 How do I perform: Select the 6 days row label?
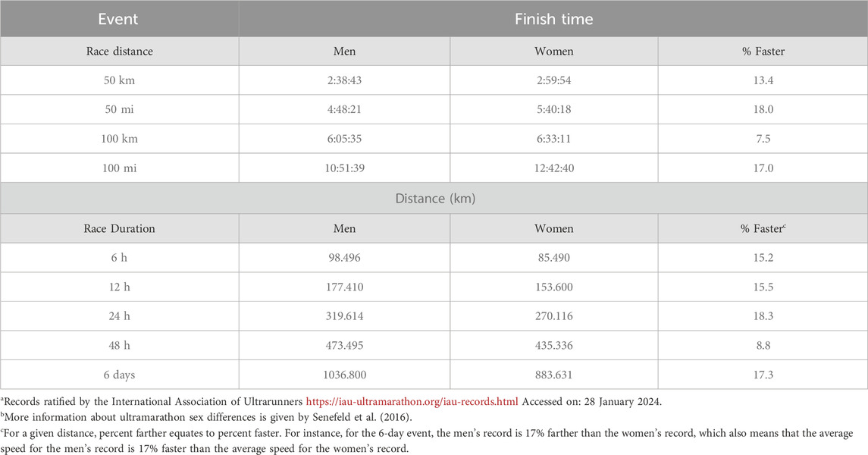[x=119, y=375]
